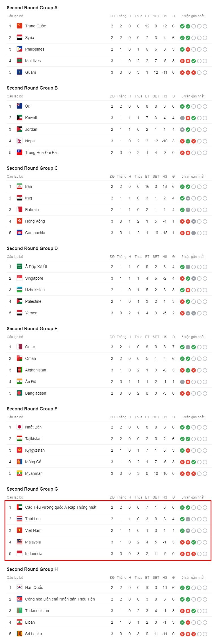Click the Thắng column header in Group A
Viewport: 212px width, 644px height.
[122, 16]
